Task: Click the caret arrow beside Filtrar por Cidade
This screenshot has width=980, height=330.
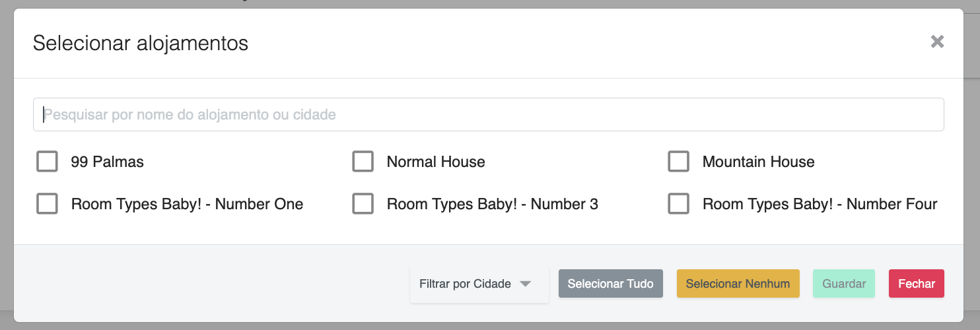Action: tap(525, 284)
